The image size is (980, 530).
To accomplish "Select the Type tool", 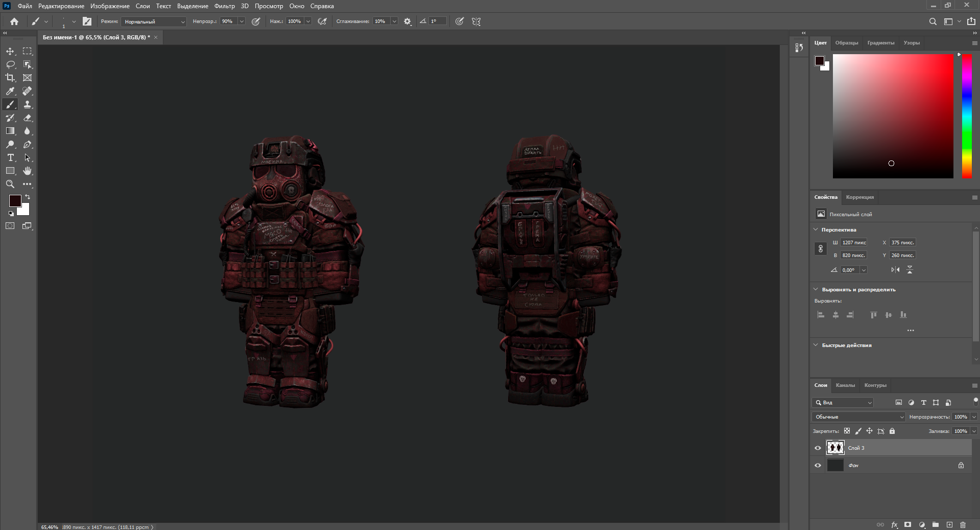I will pos(10,157).
